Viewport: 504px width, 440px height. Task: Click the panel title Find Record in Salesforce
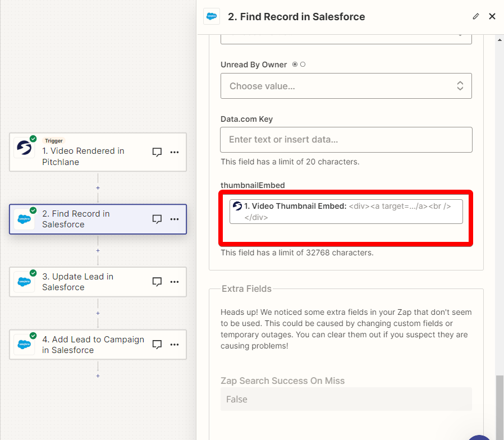296,17
